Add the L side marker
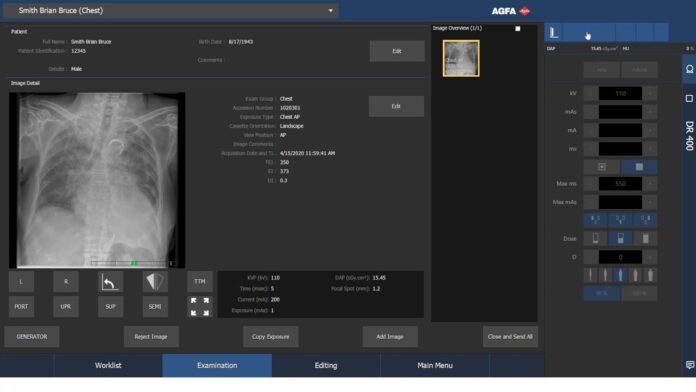This screenshot has height=392, width=696. [x=21, y=282]
